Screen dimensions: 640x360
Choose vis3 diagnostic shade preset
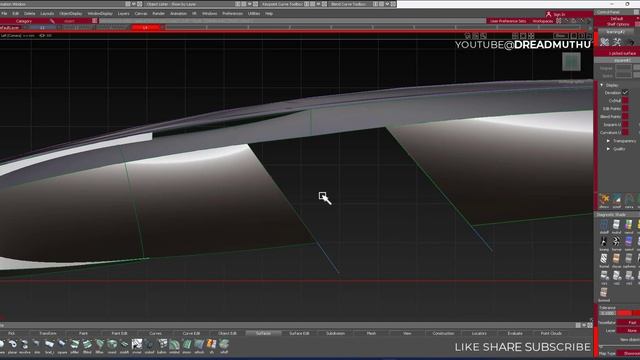[x=629, y=276]
